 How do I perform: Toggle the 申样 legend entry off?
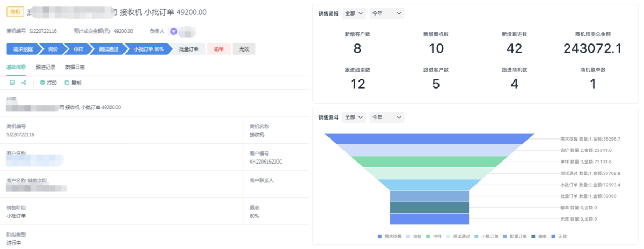(x=434, y=236)
